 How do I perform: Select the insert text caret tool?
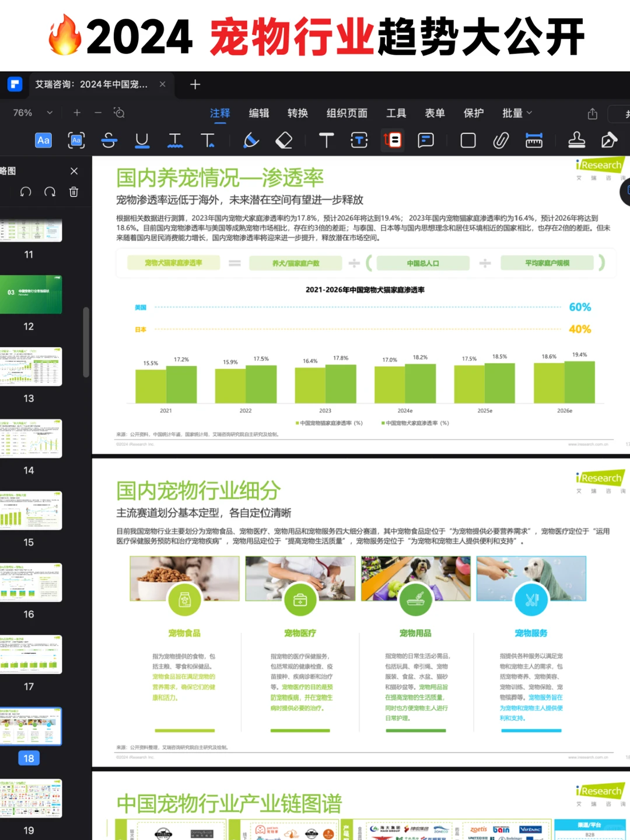[x=208, y=140]
